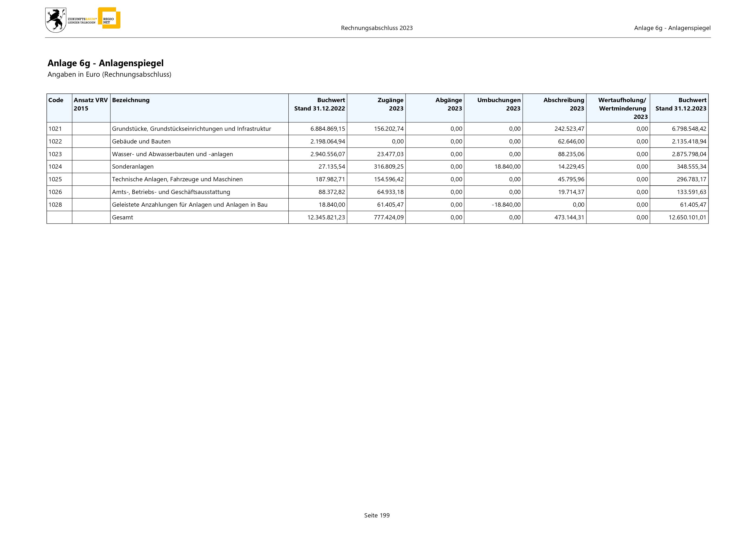The height and width of the screenshot is (535, 756).
Task: Click total Buchwert 12.650.101,01 cell
Action: (687, 218)
